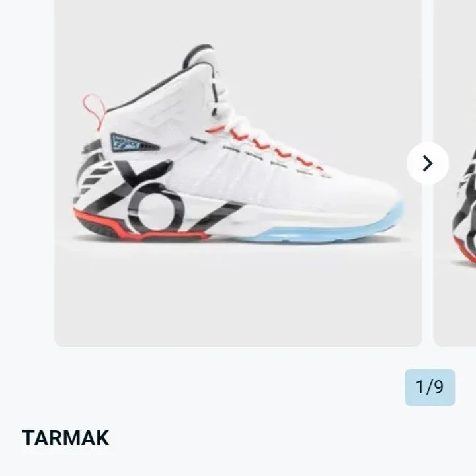Click the red sole of second shoe image
This screenshot has width=476, height=476.
465,251
